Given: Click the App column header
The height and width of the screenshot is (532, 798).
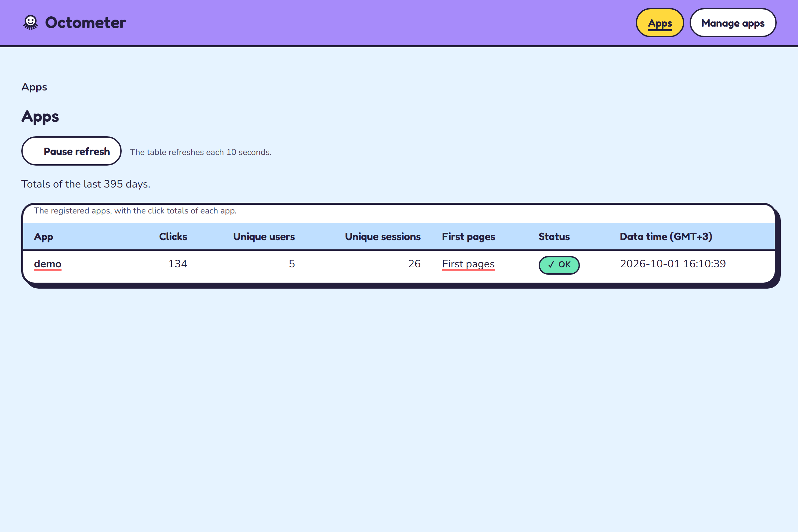Looking at the screenshot, I should pyautogui.click(x=44, y=236).
